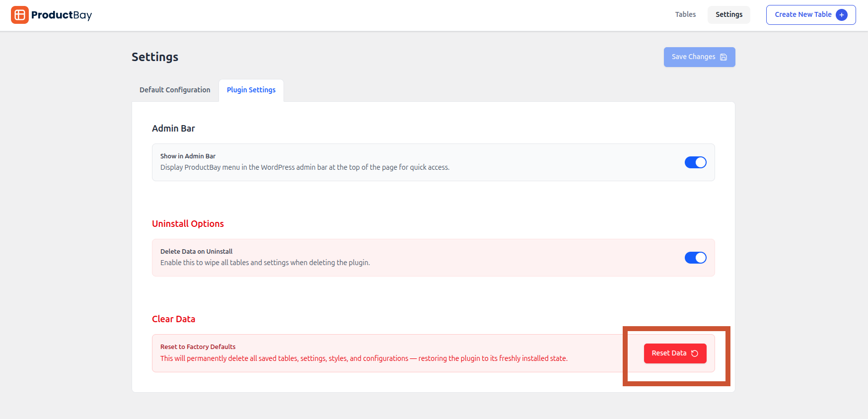This screenshot has height=419, width=868.
Task: Click the Reset to Factory Defaults label
Action: click(198, 347)
